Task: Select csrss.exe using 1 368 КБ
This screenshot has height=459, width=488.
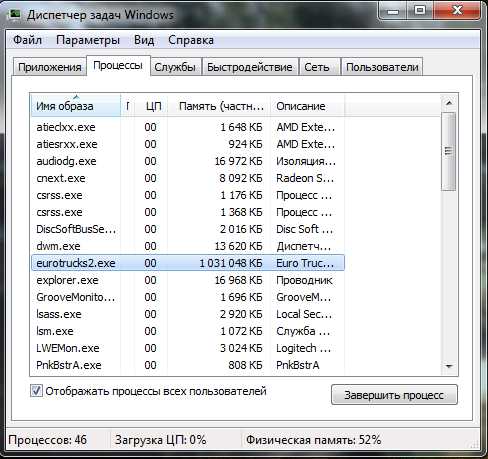Action: pos(187,212)
